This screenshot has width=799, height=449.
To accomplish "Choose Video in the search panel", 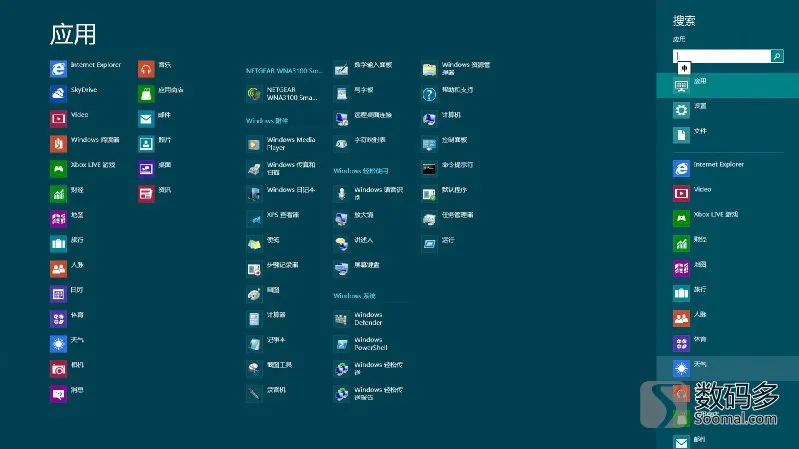I will (728, 193).
